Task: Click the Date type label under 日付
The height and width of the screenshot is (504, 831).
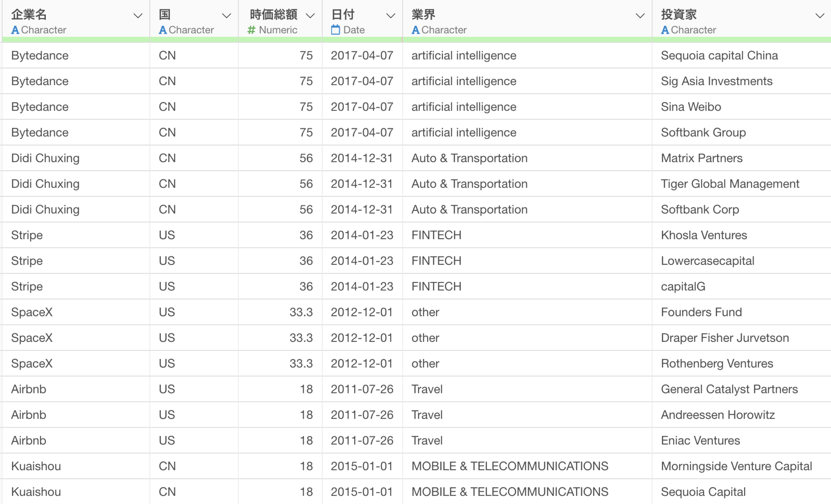Action: [x=354, y=30]
